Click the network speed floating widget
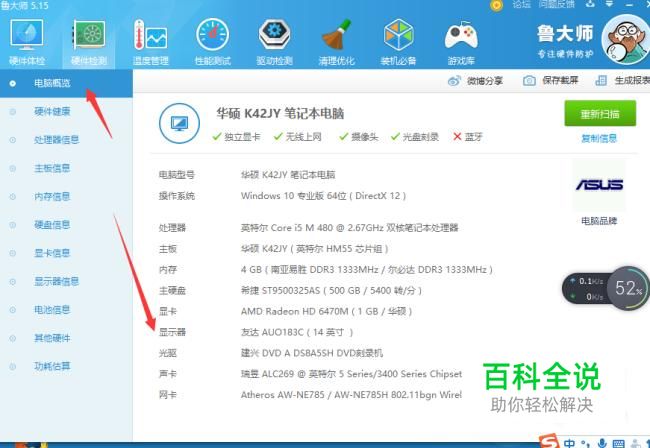This screenshot has width=650, height=448. tap(586, 288)
